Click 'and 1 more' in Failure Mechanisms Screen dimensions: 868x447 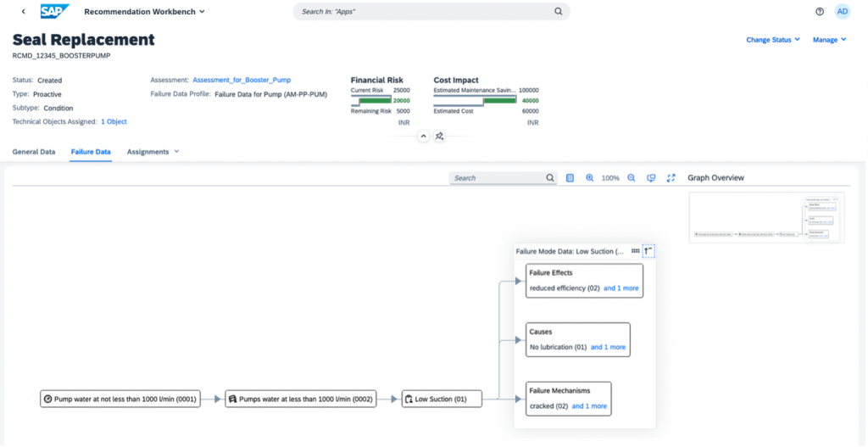[590, 406]
